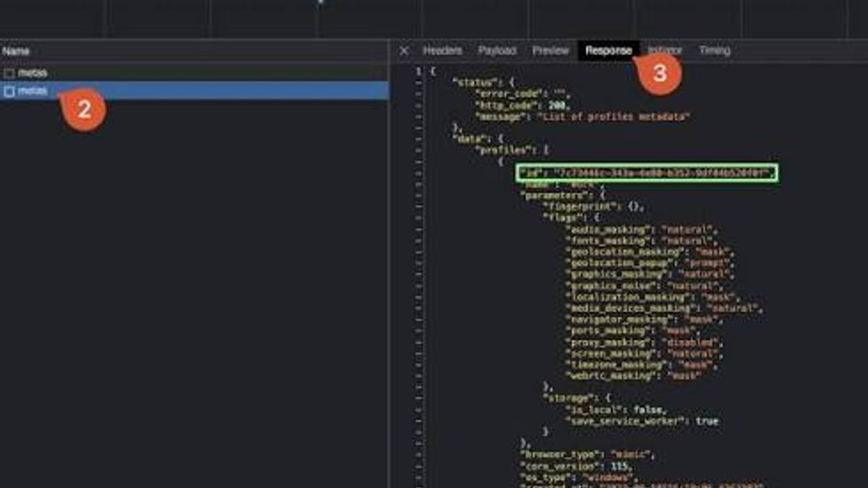Click the "flags" key line
The image size is (868, 488).
pos(571,218)
